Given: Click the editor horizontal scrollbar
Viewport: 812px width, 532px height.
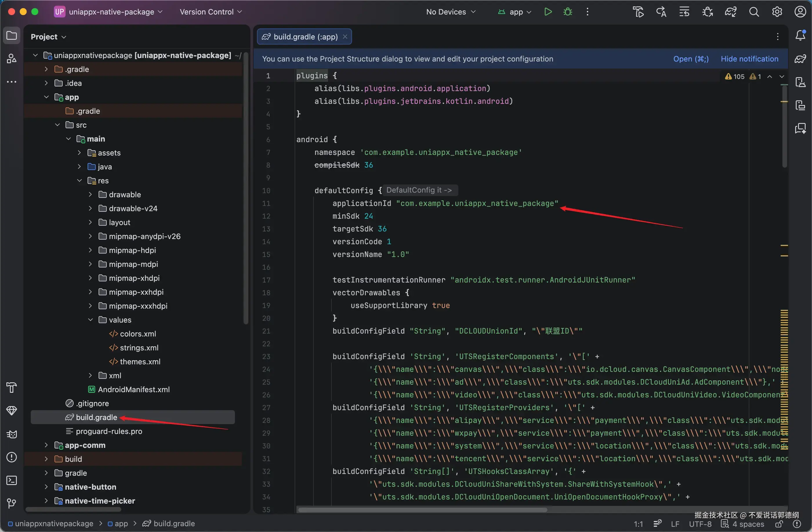Looking at the screenshot, I should coord(422,510).
